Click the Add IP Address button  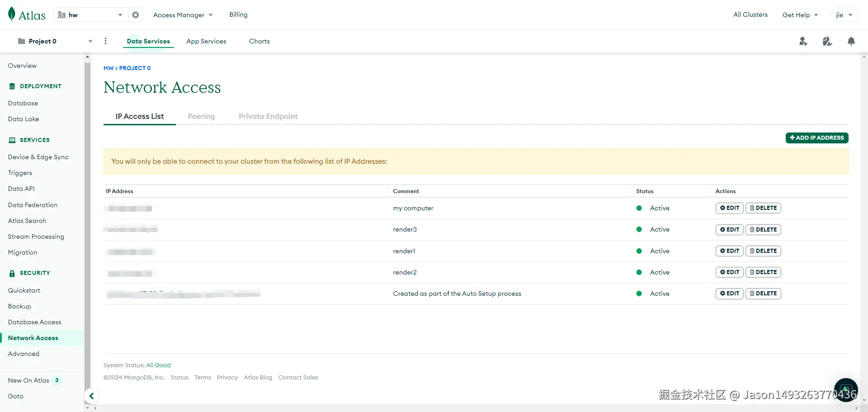pyautogui.click(x=816, y=138)
